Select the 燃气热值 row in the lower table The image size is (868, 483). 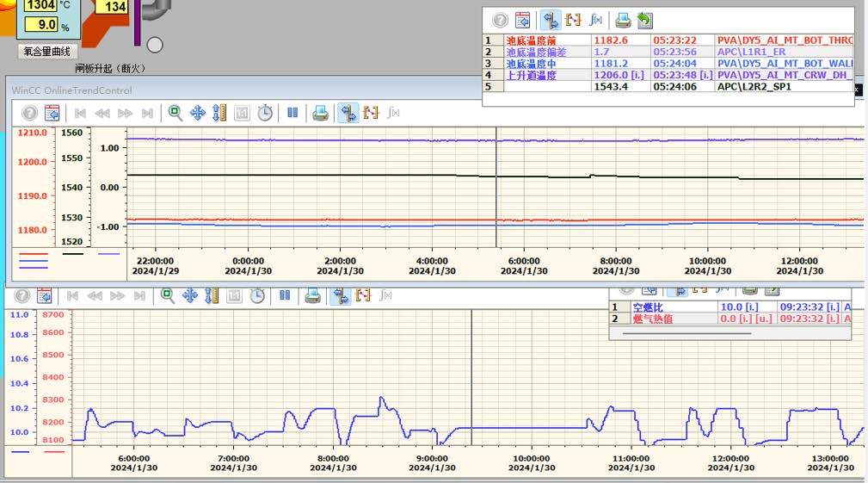click(x=730, y=319)
